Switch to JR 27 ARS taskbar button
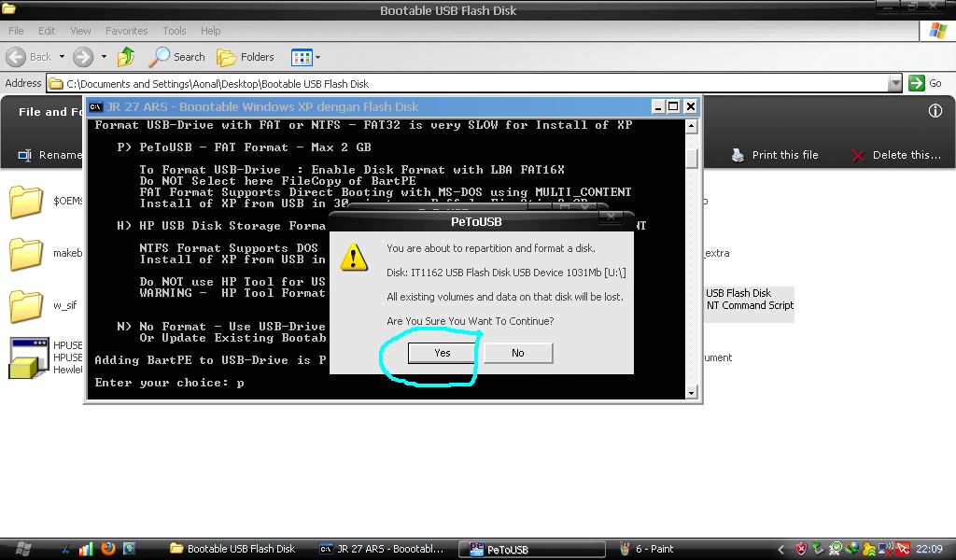Viewport: 956px width, 560px height. click(382, 549)
